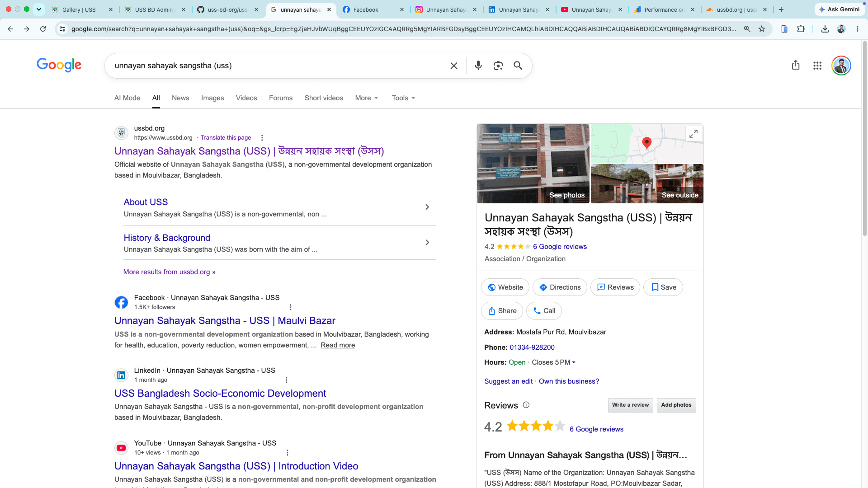Go forward with browser forward arrow
Viewport: 868px width, 488px height.
(27, 29)
